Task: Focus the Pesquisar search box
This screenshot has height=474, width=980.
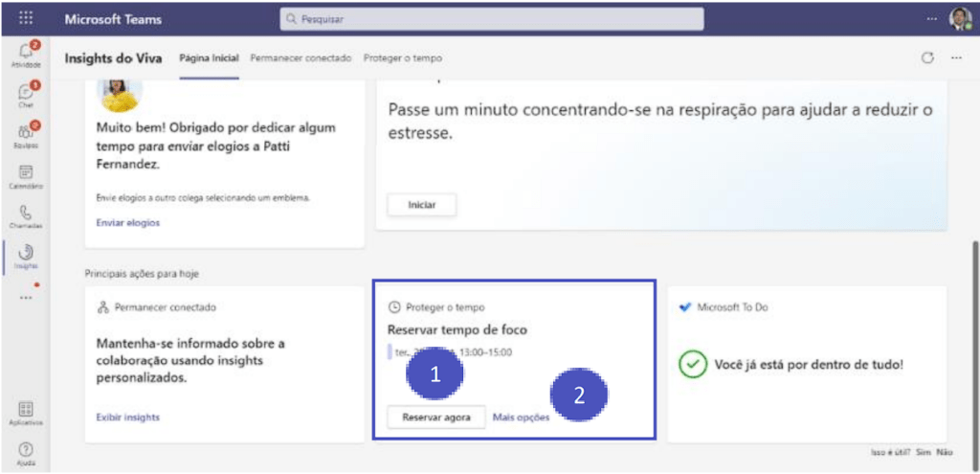Action: pyautogui.click(x=492, y=19)
